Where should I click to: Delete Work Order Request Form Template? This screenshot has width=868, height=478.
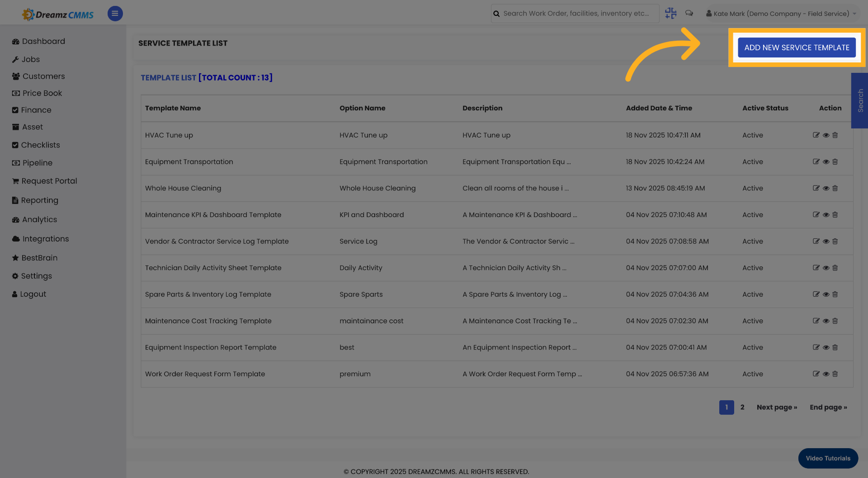(x=835, y=374)
